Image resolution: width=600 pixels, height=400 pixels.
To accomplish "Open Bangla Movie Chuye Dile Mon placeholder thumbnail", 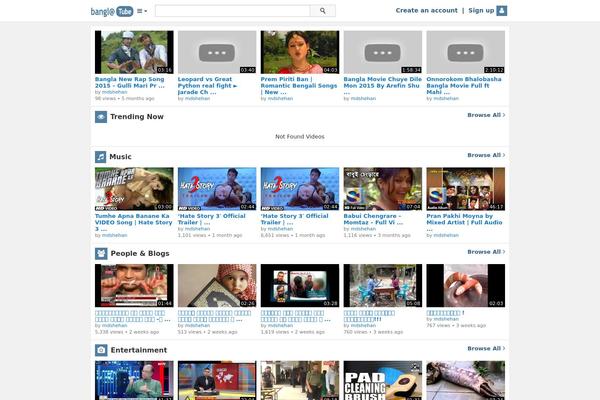I will click(383, 52).
